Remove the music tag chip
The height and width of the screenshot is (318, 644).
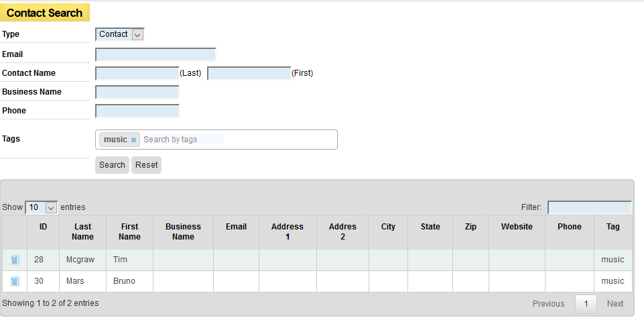pos(133,140)
